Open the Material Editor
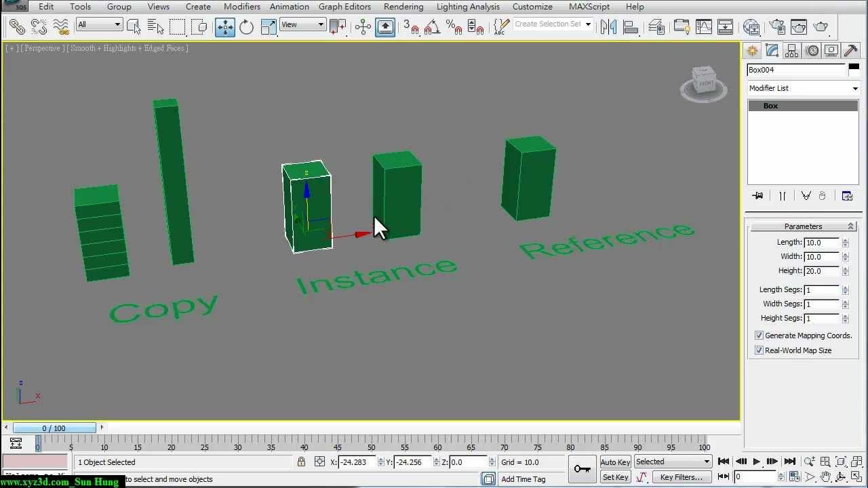This screenshot has width=868, height=488. pyautogui.click(x=751, y=27)
